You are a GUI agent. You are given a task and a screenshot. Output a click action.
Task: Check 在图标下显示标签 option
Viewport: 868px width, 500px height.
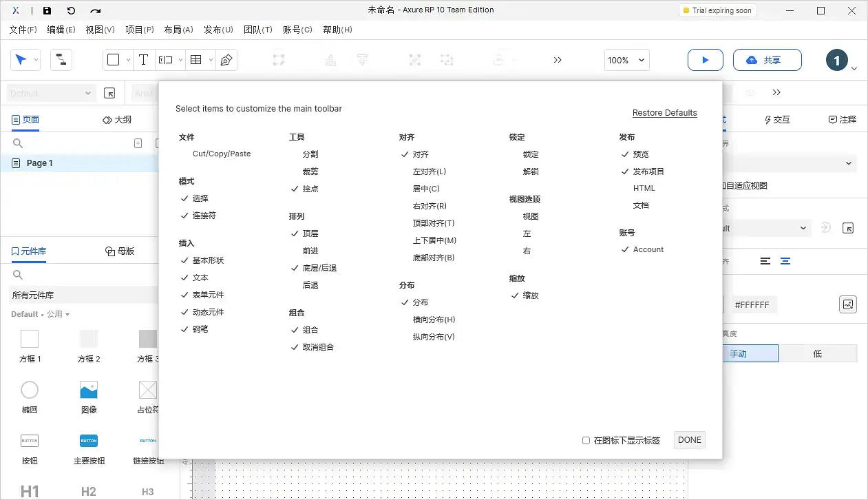(x=586, y=440)
